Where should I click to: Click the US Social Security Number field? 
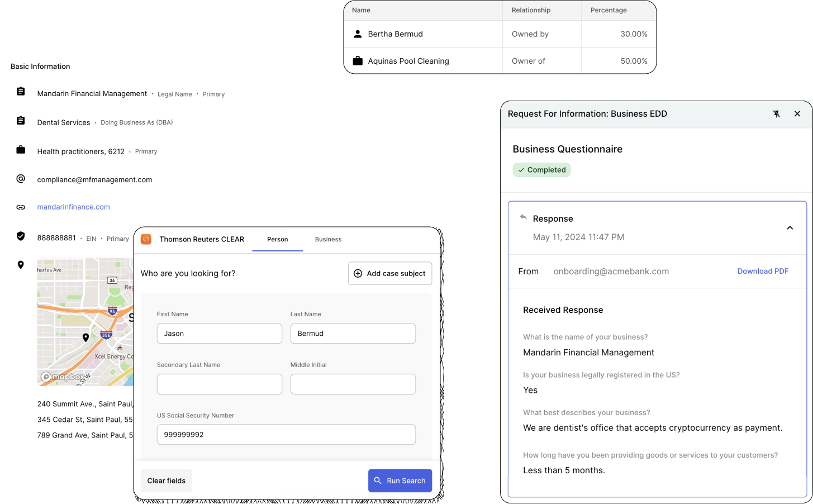pos(286,435)
